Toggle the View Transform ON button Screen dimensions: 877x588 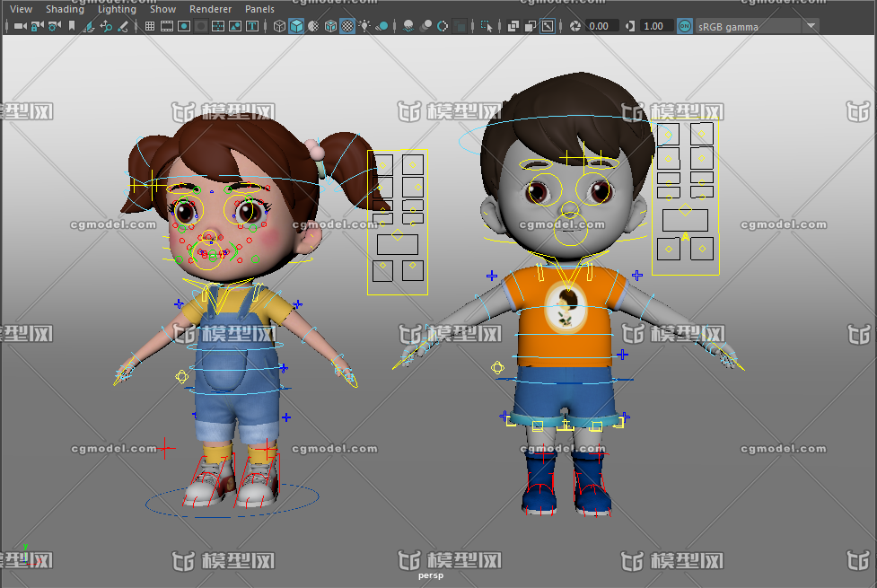pos(685,26)
